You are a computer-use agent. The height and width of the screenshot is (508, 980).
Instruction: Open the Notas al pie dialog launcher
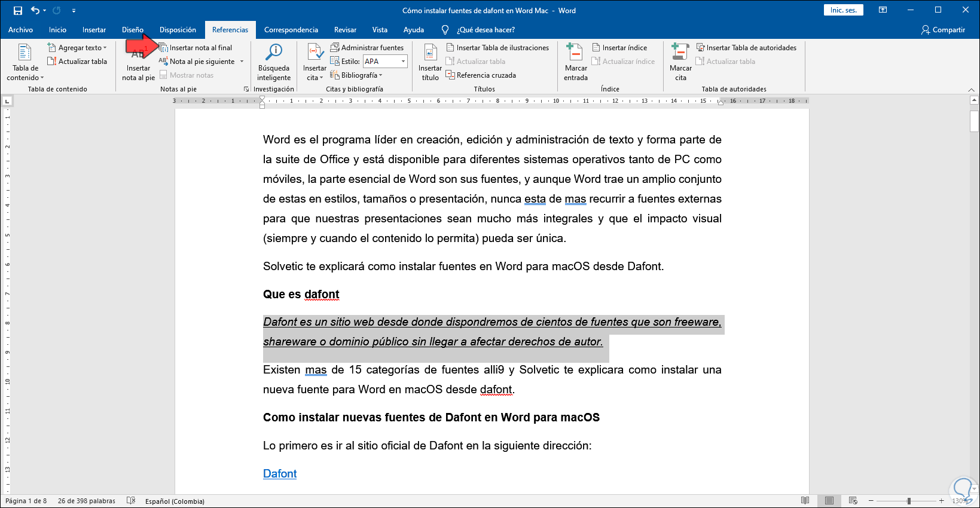coord(246,89)
